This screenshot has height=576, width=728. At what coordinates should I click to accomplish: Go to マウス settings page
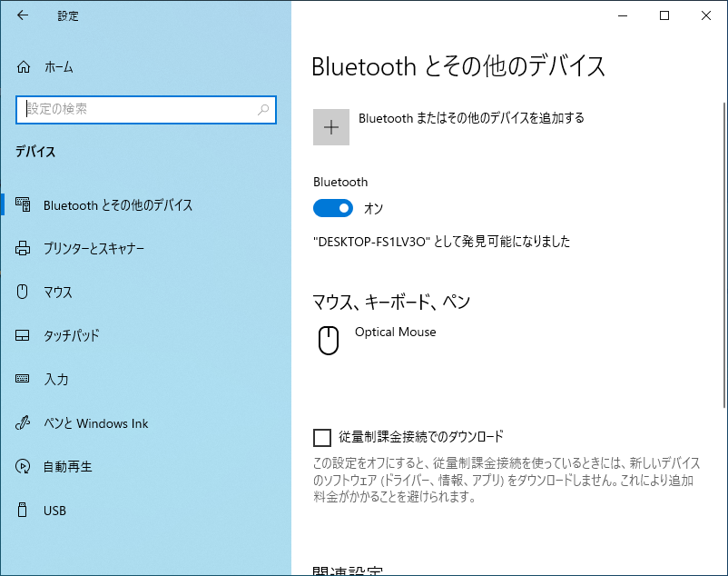58,293
